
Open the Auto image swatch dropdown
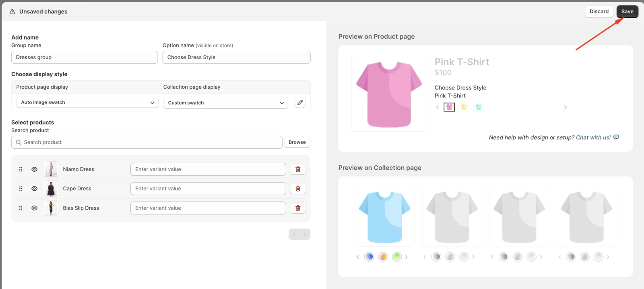(87, 102)
